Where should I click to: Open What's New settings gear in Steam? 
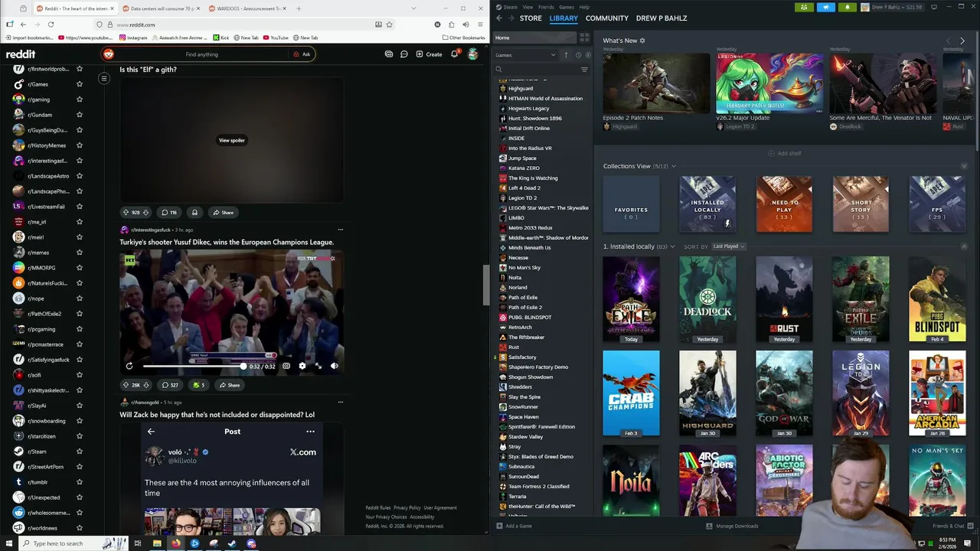[x=642, y=41]
